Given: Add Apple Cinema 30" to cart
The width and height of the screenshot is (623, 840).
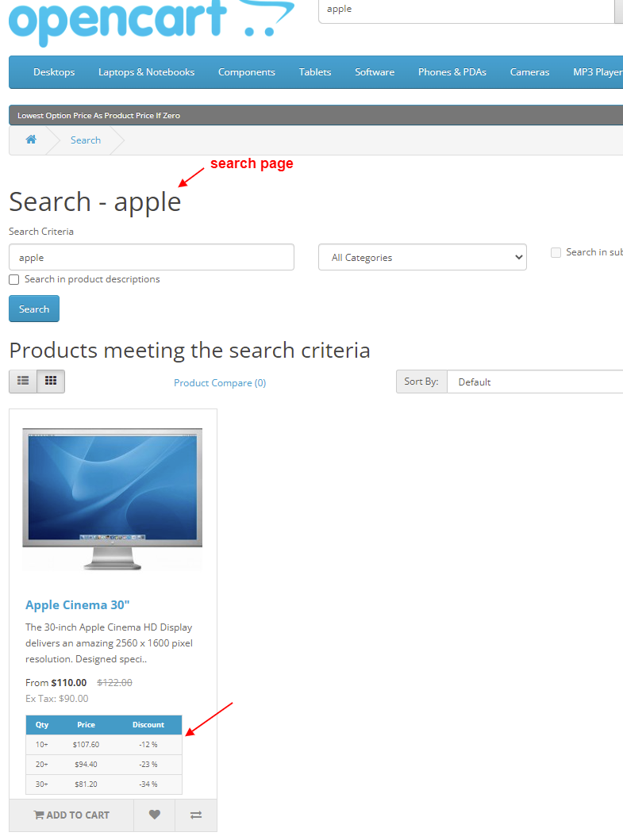Looking at the screenshot, I should (71, 815).
